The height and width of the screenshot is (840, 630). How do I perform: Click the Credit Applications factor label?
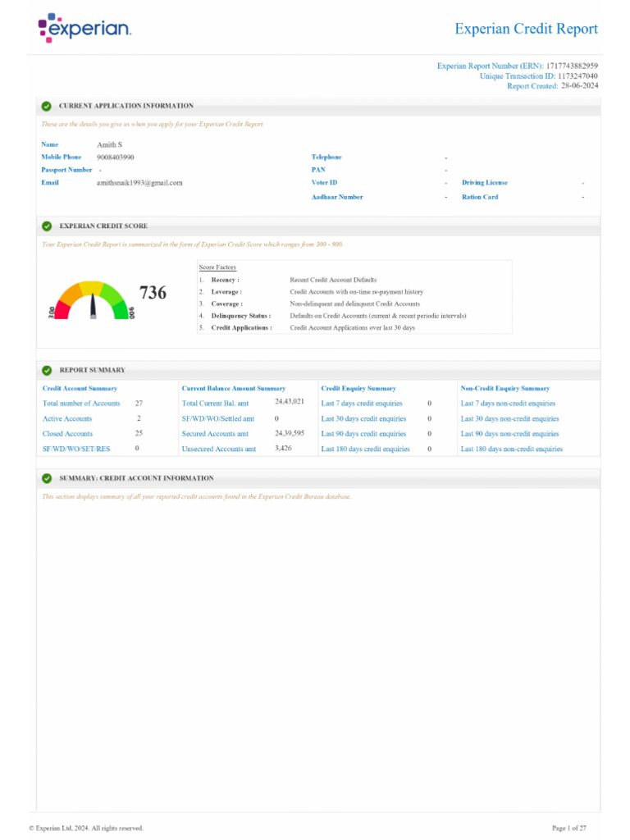coord(242,328)
